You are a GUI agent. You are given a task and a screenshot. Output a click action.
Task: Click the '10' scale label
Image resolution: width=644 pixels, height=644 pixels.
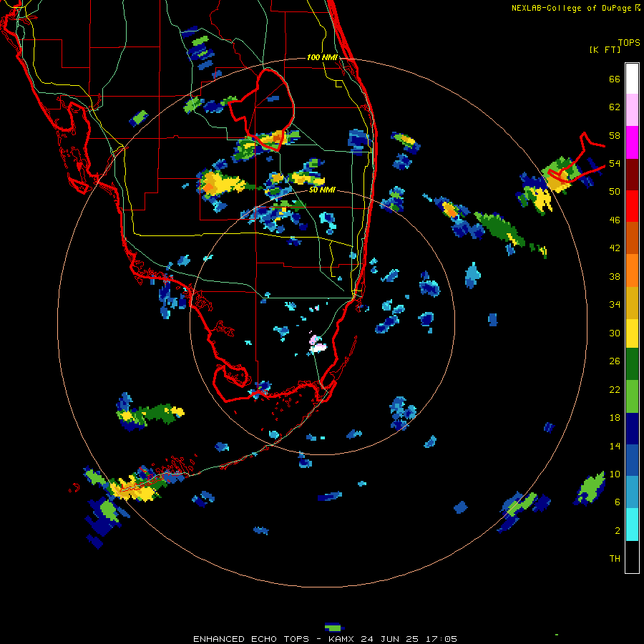click(x=615, y=474)
